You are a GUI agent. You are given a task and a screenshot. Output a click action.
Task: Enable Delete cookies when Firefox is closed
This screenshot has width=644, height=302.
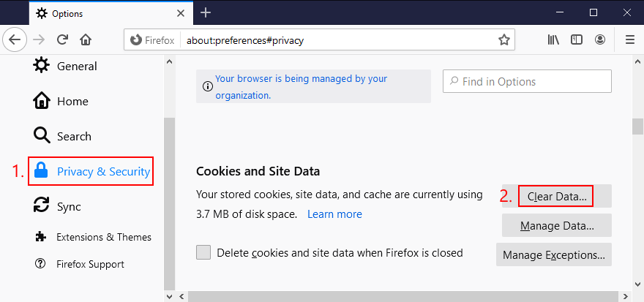(203, 252)
